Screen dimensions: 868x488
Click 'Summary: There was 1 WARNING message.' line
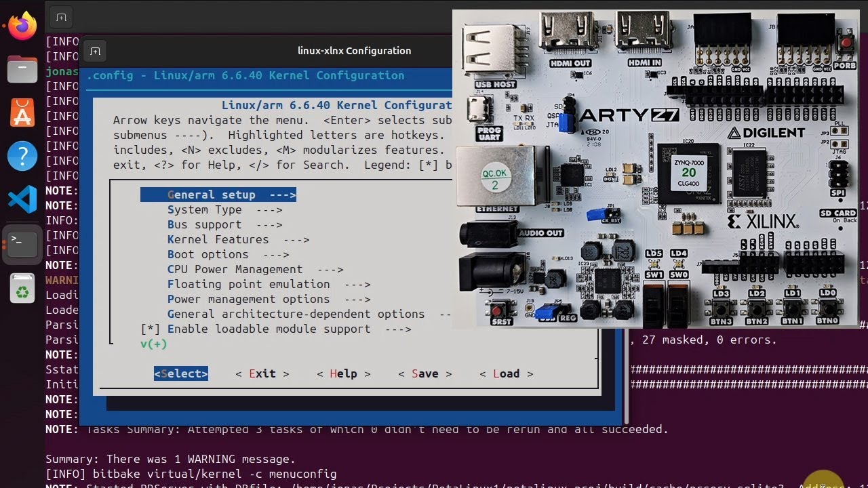pyautogui.click(x=170, y=459)
